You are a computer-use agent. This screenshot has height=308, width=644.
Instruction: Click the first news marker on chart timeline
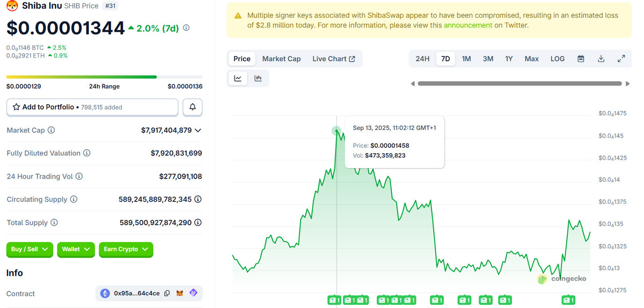click(334, 300)
